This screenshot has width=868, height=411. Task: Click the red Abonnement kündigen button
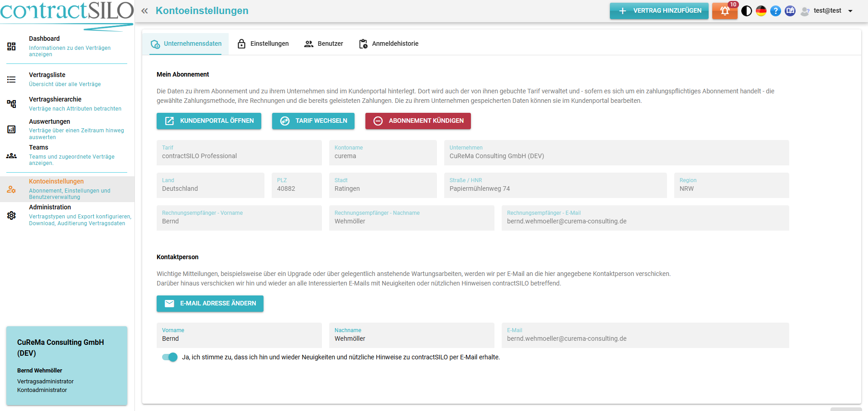tap(418, 121)
